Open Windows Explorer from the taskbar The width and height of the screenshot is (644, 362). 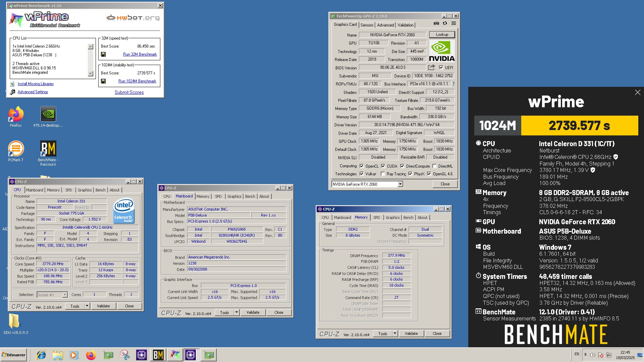58,355
